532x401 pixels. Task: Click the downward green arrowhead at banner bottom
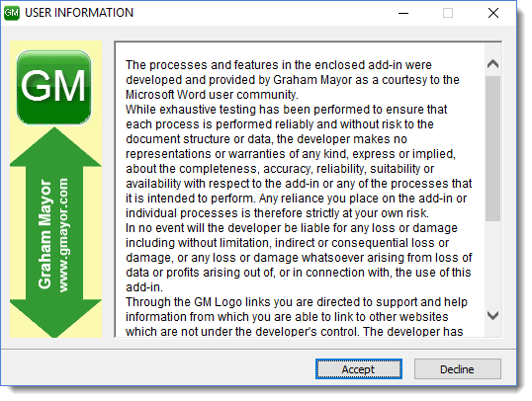point(55,319)
